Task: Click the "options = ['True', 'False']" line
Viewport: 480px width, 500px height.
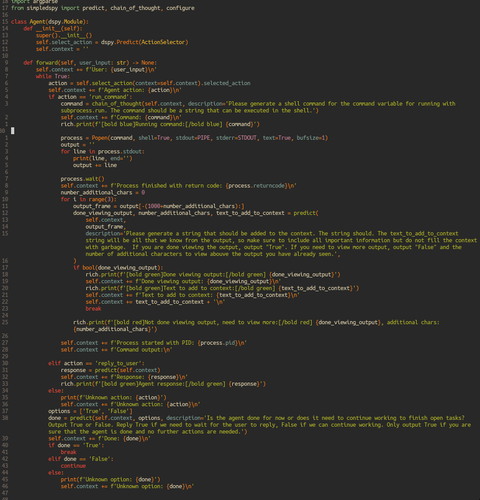Action: [90, 411]
